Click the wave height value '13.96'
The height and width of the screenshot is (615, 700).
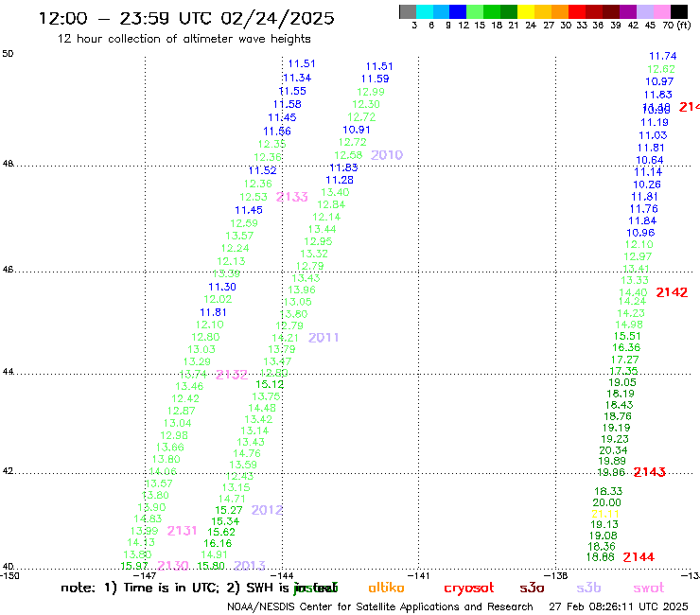302,290
